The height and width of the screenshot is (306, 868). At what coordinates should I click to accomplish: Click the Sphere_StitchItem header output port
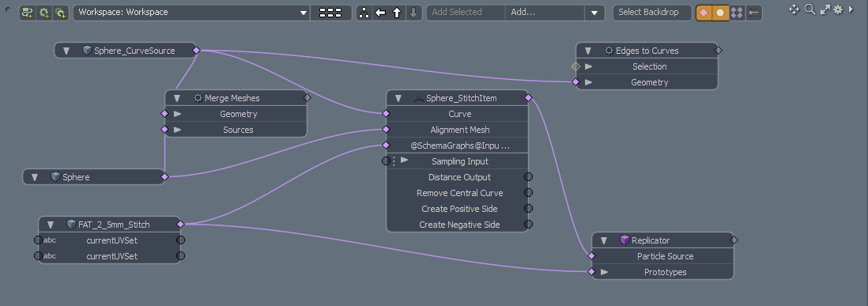coord(529,97)
